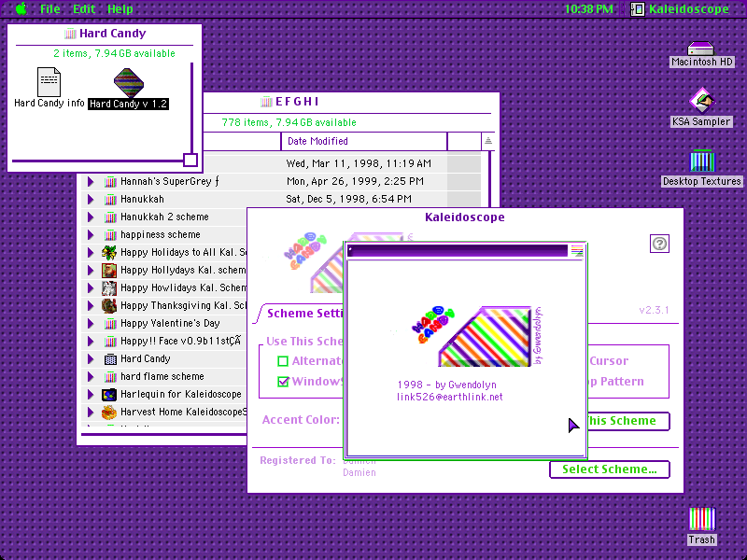This screenshot has height=560, width=747.
Task: Click the v2.3.1 version label
Action: 654,310
